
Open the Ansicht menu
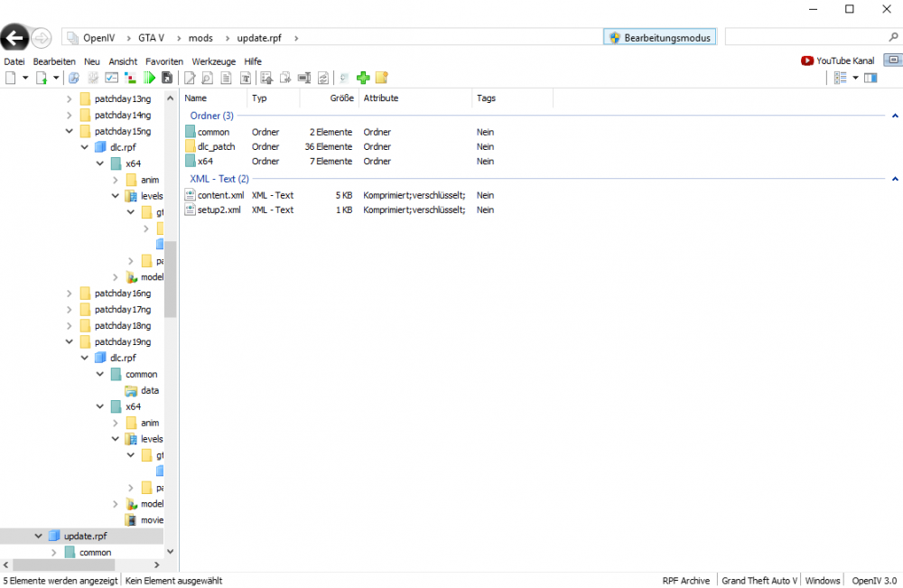click(123, 61)
